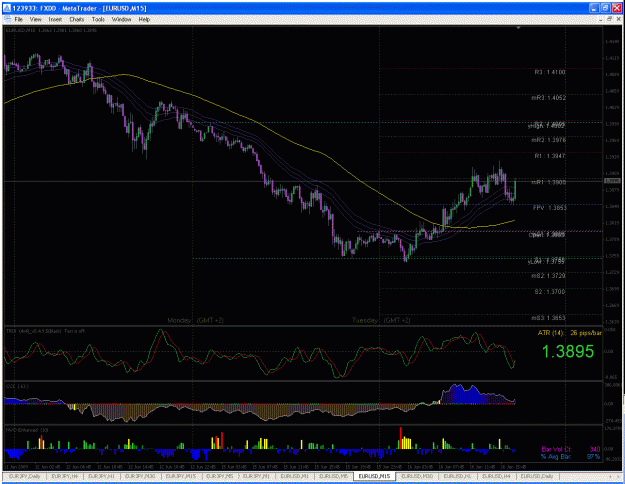
Task: Click the Monday (GMT +2) session label
Action: (x=196, y=320)
